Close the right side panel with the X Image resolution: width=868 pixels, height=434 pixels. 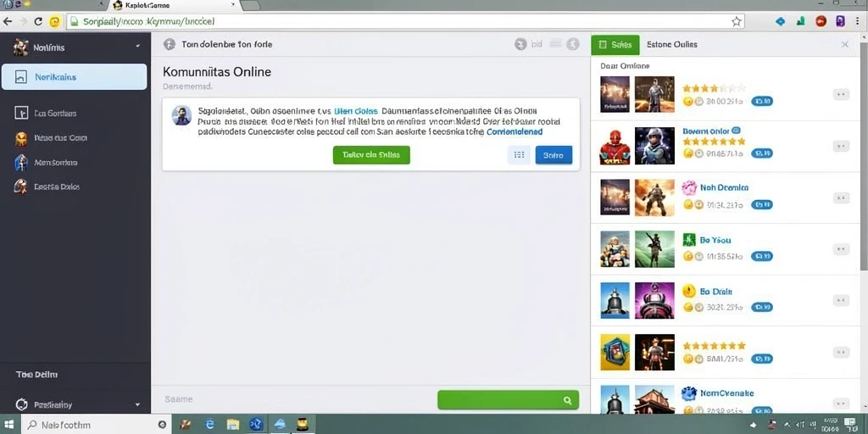(x=845, y=44)
